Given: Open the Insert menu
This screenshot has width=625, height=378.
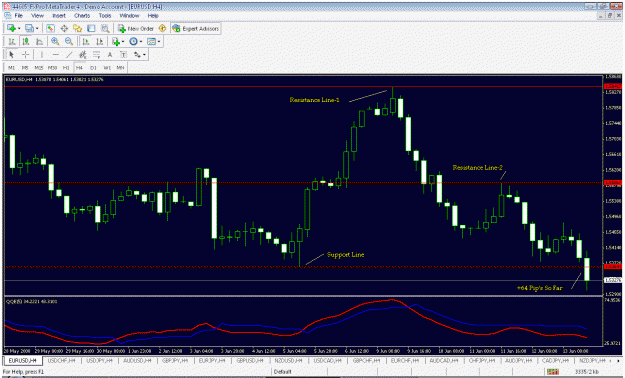Looking at the screenshot, I should coord(59,16).
